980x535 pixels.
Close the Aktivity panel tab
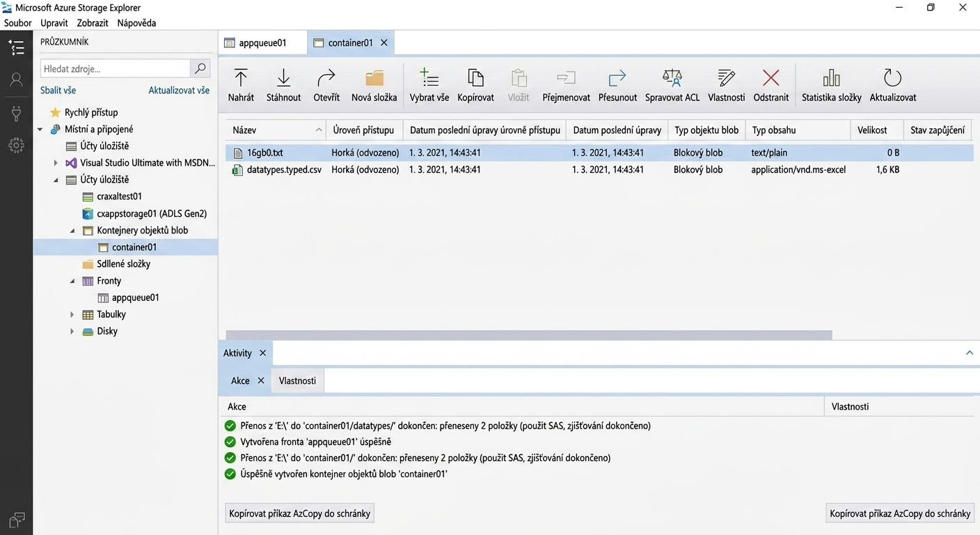click(x=262, y=353)
